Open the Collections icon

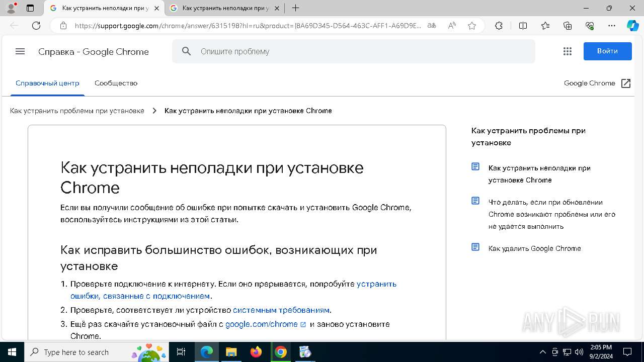point(568,26)
